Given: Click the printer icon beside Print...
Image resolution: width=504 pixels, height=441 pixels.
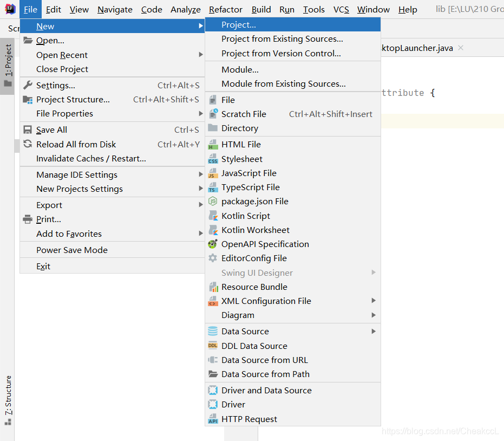Looking at the screenshot, I should (x=28, y=219).
